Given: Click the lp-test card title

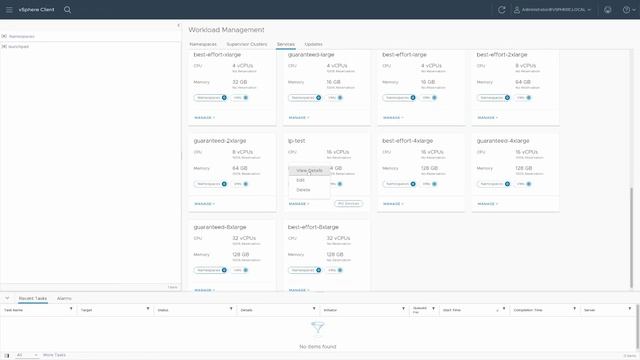Looking at the screenshot, I should pos(296,141).
